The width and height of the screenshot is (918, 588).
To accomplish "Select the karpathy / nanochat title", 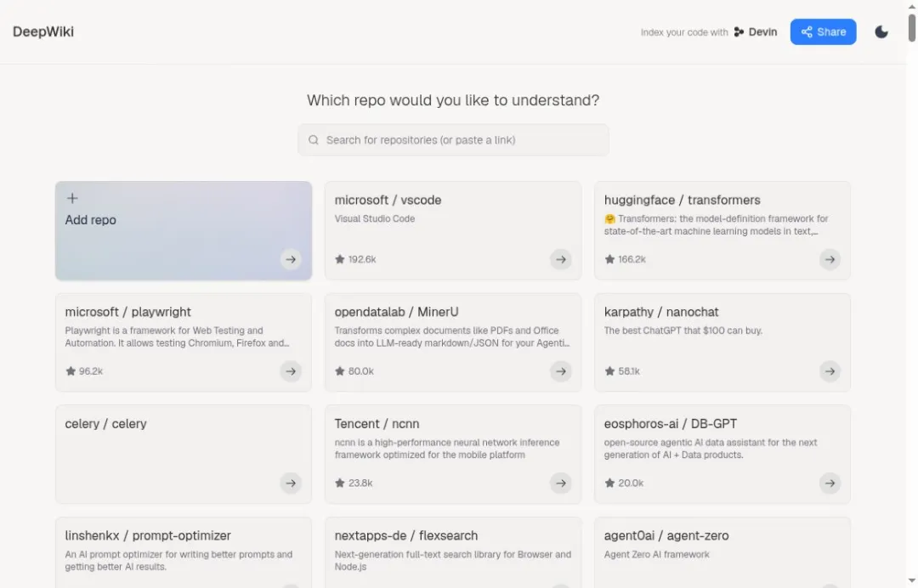I will click(x=661, y=312).
